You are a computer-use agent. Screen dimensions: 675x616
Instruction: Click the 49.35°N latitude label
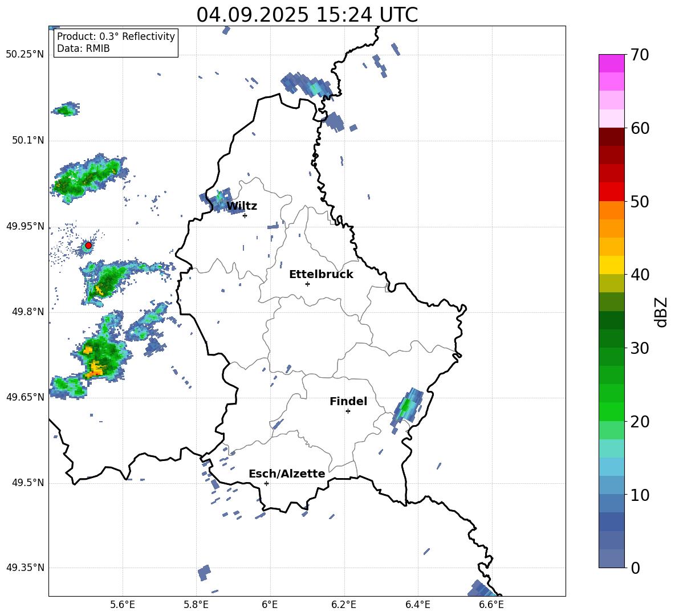(25, 568)
